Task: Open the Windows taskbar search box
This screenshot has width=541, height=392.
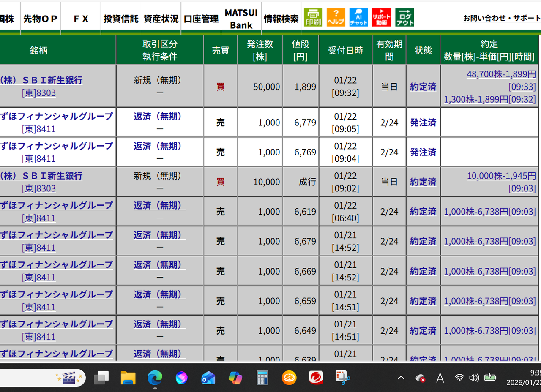Action: [30, 377]
